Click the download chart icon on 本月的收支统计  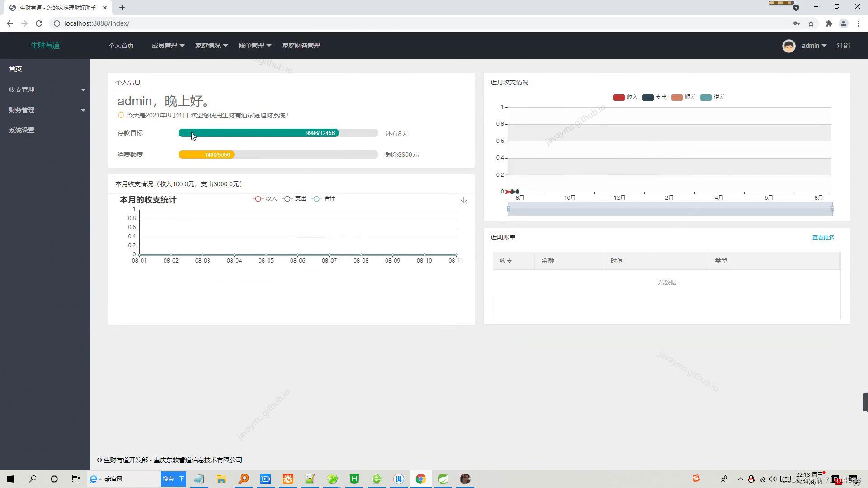coord(463,201)
